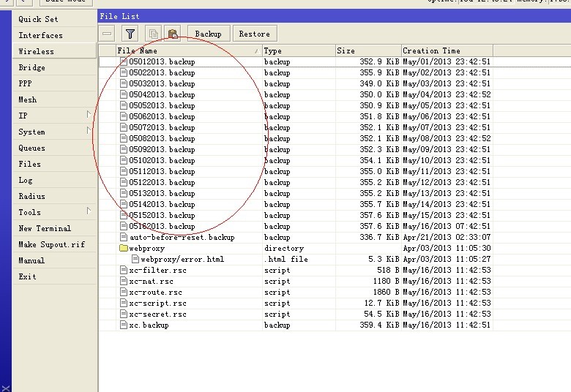The image size is (571, 392).
Task: Click the Restore button
Action: point(255,34)
